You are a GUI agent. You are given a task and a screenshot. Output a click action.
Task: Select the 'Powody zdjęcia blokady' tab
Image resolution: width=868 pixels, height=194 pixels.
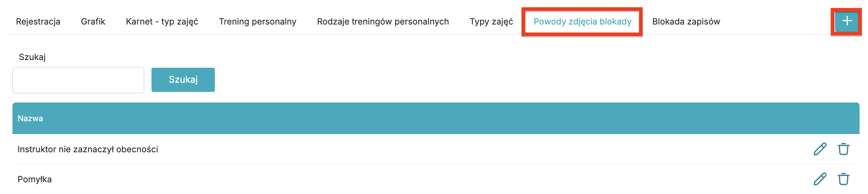[x=582, y=22]
